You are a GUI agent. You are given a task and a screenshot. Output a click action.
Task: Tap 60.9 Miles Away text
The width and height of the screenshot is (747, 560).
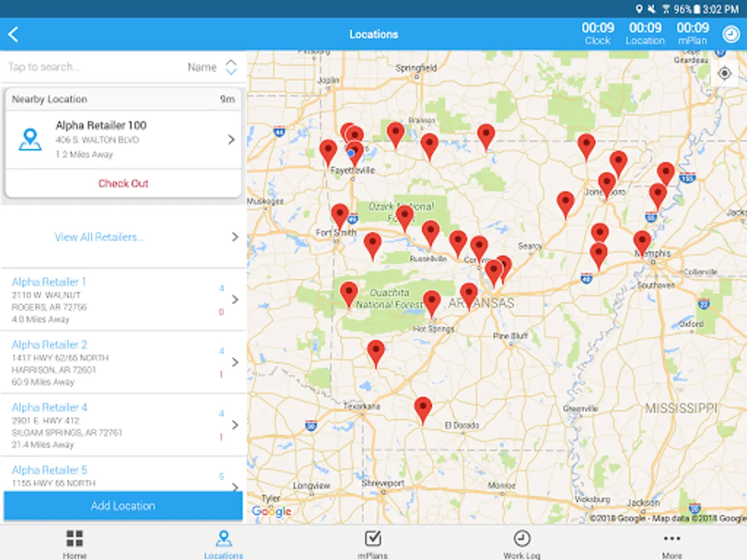(x=43, y=382)
